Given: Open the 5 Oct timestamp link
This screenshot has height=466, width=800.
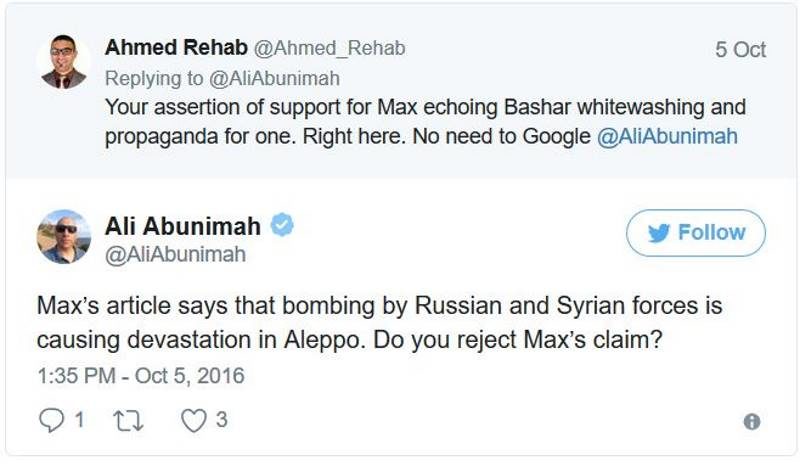Looking at the screenshot, I should coord(740,50).
